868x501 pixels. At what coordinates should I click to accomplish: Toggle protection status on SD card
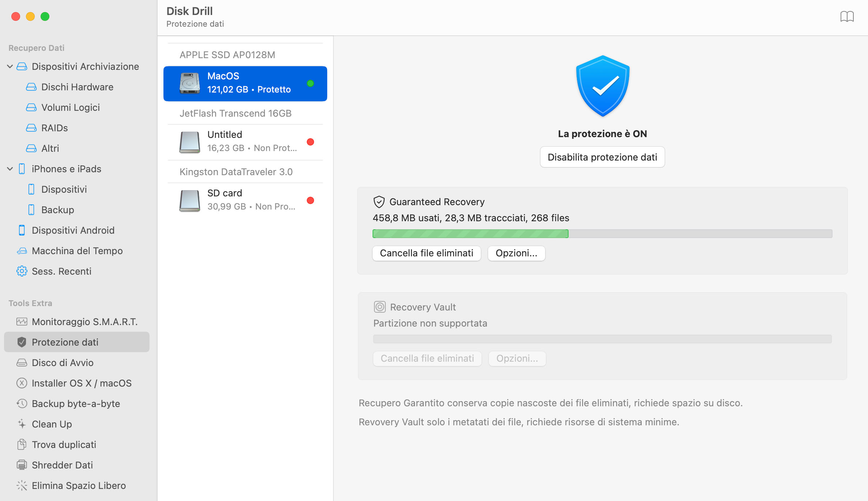312,200
